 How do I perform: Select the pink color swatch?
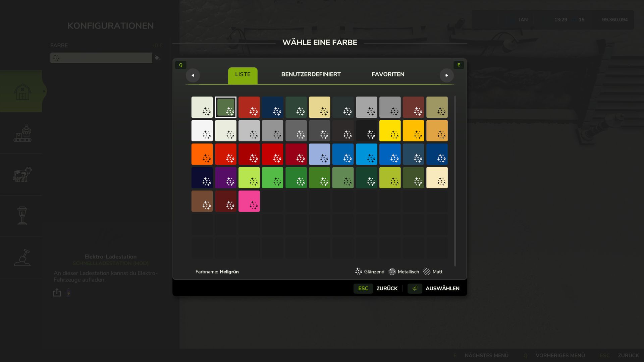tap(249, 201)
